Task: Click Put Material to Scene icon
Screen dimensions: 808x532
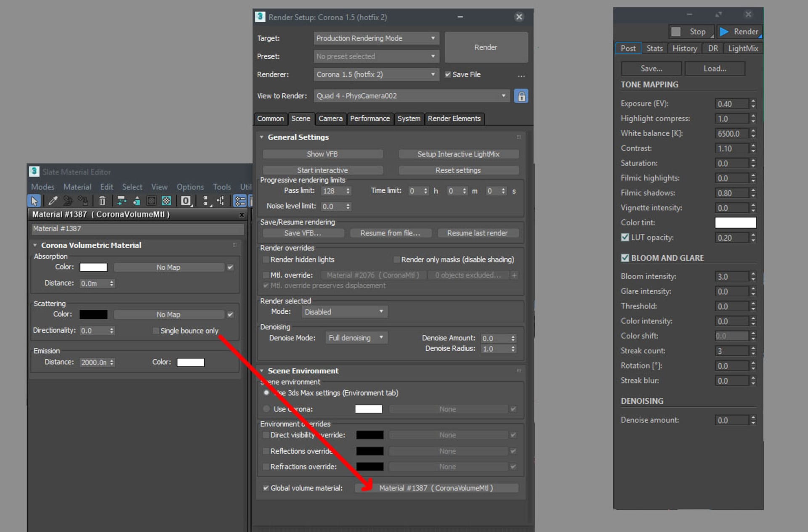Action: [x=68, y=201]
